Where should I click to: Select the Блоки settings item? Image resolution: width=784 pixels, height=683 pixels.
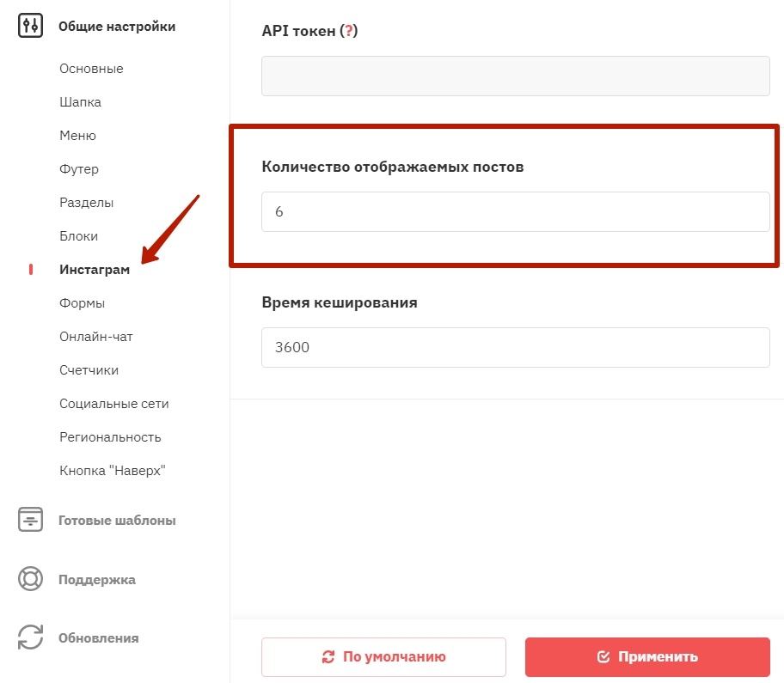click(x=78, y=235)
